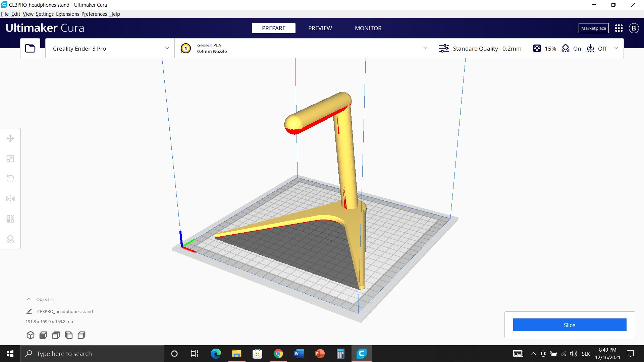This screenshot has height=362, width=644.
Task: Click the Ultimaker Cura logo
Action: point(45,28)
